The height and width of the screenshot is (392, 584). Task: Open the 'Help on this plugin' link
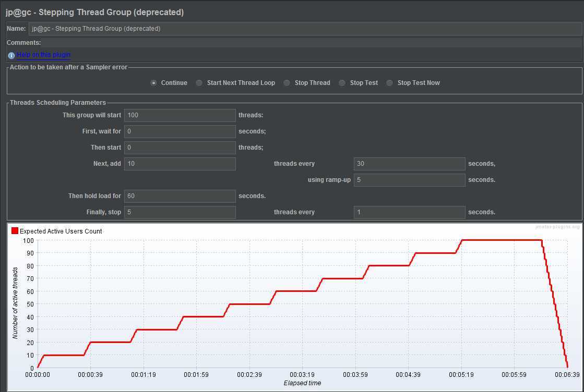[43, 55]
